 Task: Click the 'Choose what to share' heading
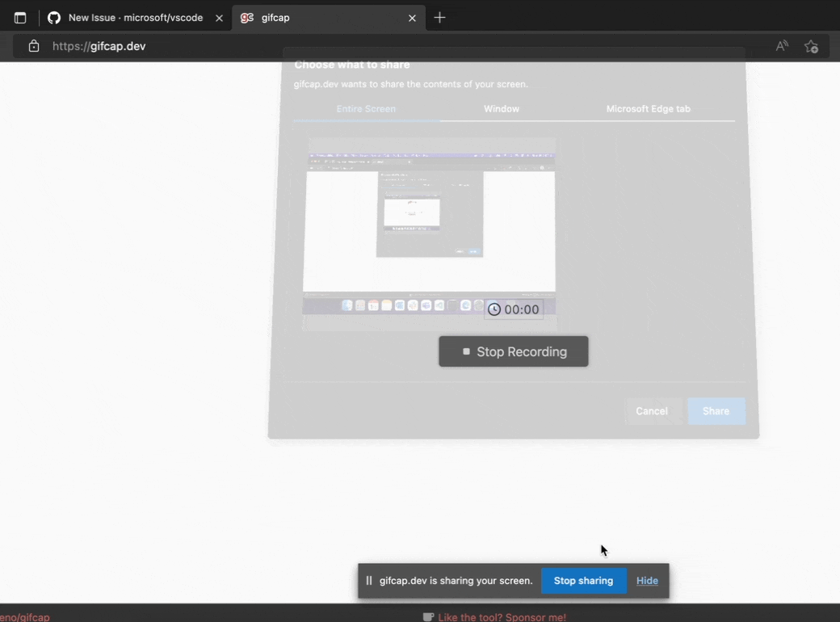coord(352,65)
